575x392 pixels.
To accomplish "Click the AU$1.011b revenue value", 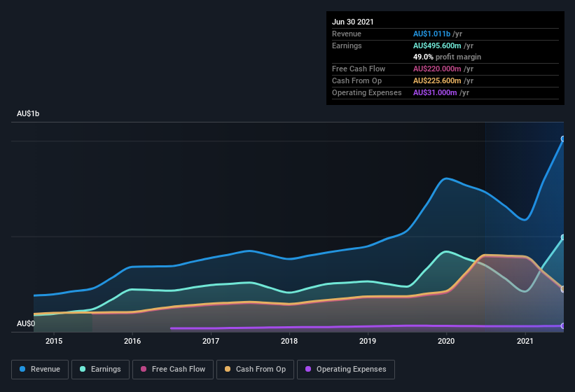I will pyautogui.click(x=431, y=34).
